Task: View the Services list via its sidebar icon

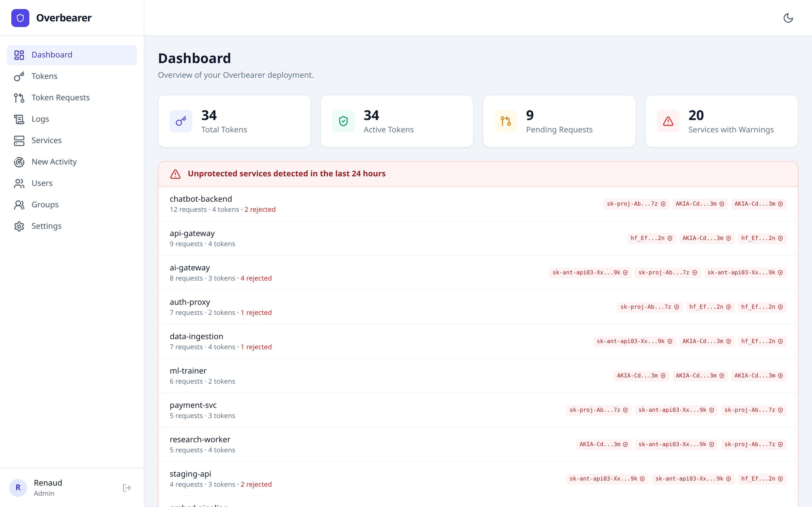Action: [x=19, y=141]
